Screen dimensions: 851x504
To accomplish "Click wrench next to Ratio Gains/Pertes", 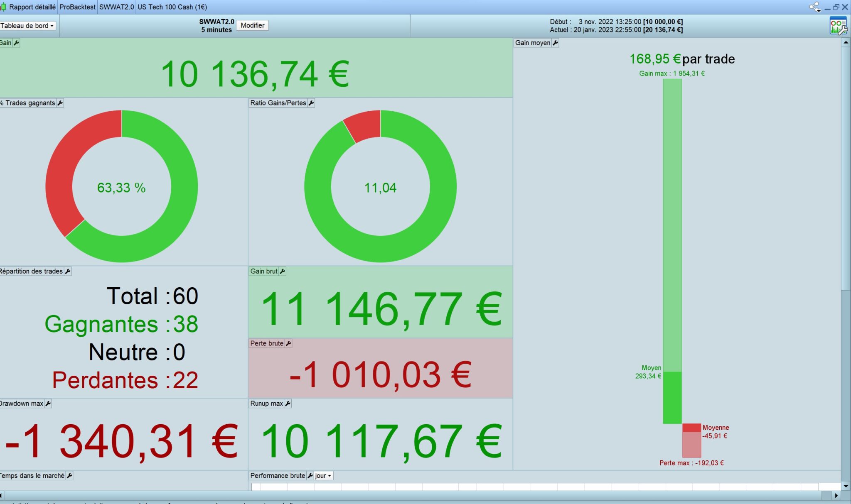I will pyautogui.click(x=311, y=103).
